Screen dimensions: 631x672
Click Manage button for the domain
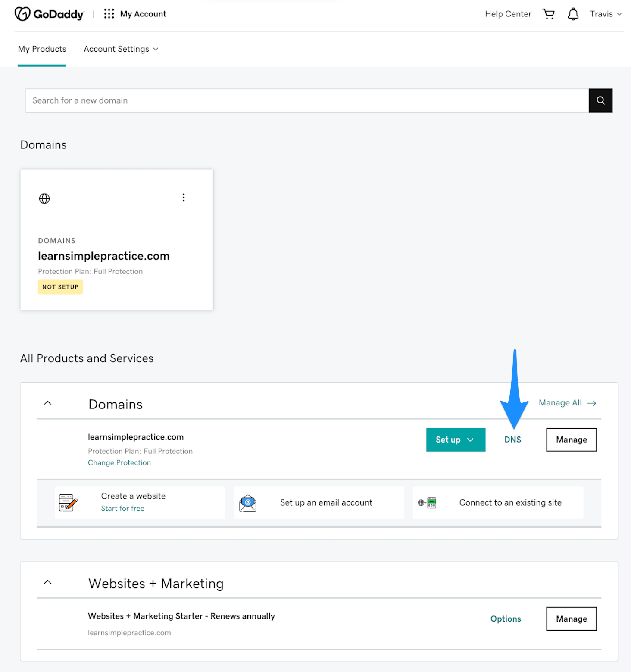click(x=572, y=440)
